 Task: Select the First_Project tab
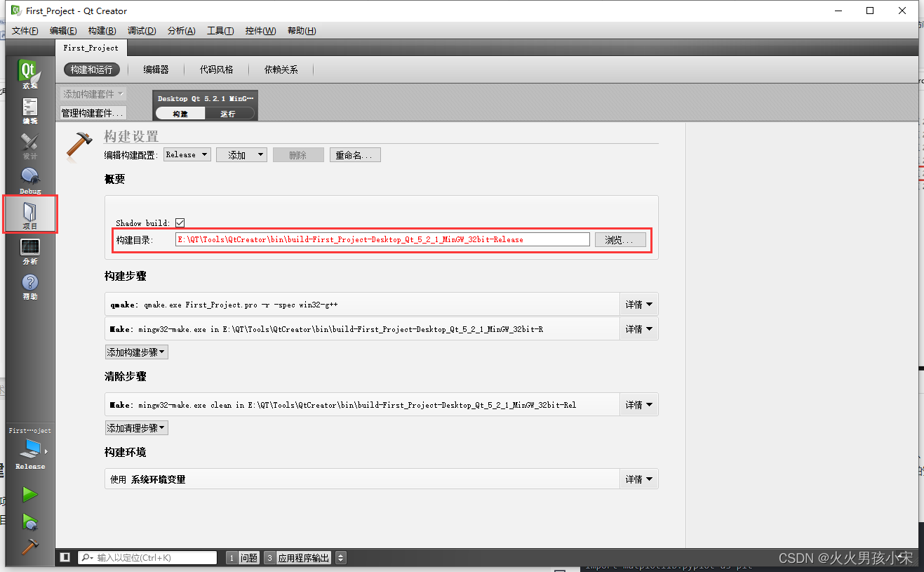pyautogui.click(x=91, y=48)
